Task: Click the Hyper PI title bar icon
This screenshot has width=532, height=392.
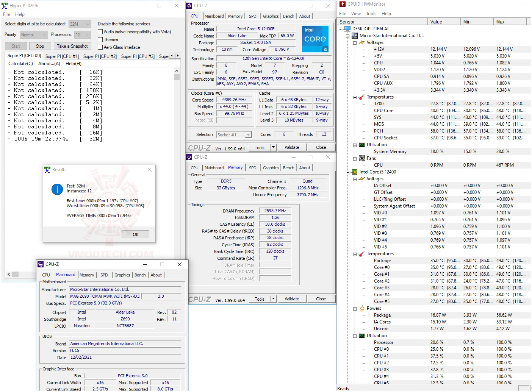Action: pos(5,6)
